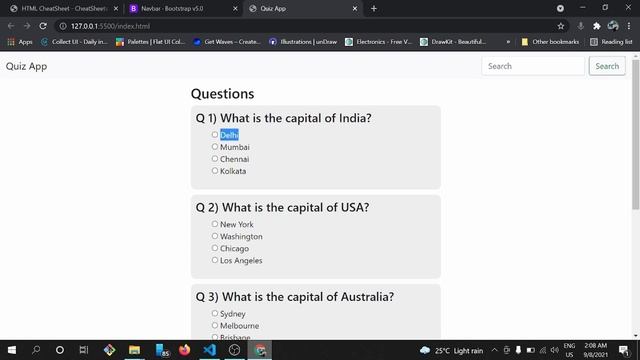The height and width of the screenshot is (360, 640).
Task: Close the Navbar Bootstrap tab
Action: coord(235,9)
